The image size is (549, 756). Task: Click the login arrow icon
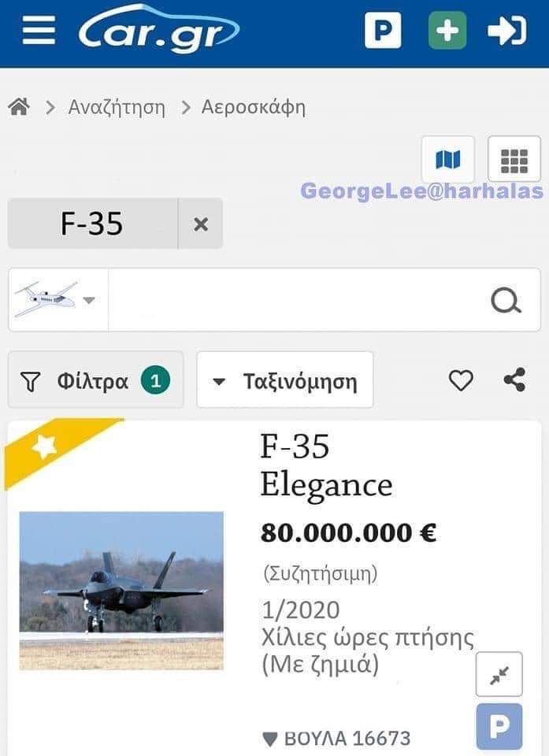(x=506, y=31)
